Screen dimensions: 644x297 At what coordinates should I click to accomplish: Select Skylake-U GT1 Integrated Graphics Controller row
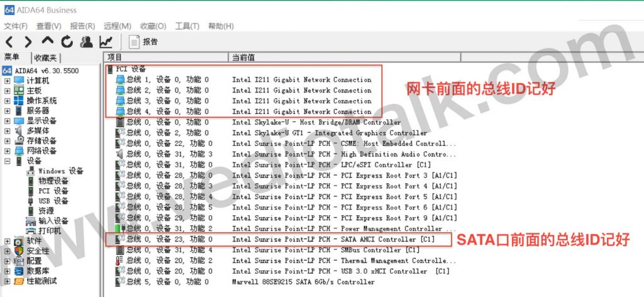pos(272,133)
